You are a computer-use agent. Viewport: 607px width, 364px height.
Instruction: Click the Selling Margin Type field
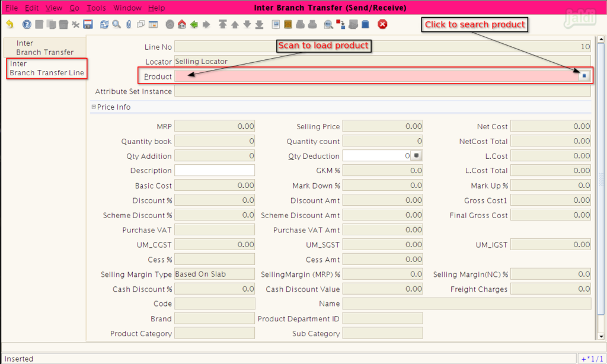click(x=215, y=274)
